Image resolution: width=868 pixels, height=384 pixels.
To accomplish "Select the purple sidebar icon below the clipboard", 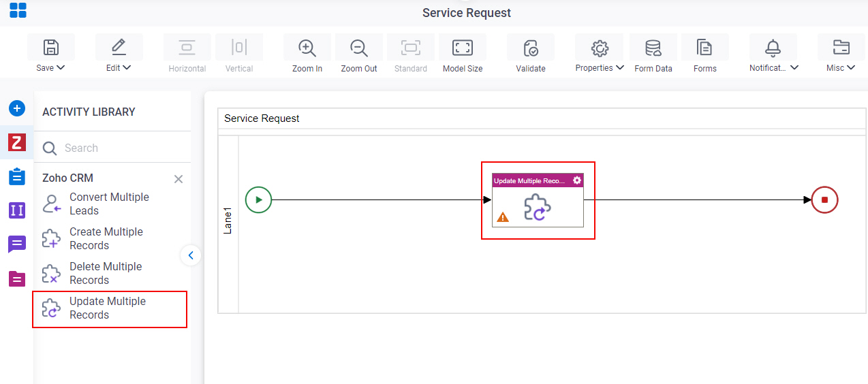I will (x=17, y=210).
